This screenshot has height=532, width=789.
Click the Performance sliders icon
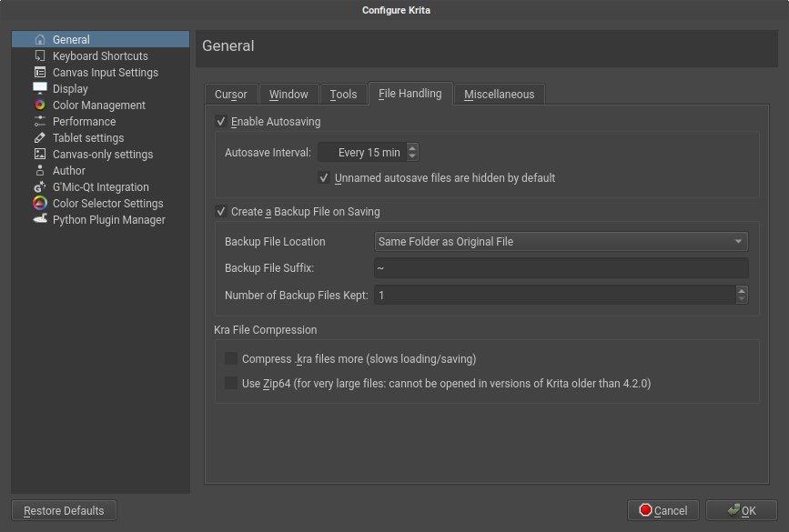(40, 121)
